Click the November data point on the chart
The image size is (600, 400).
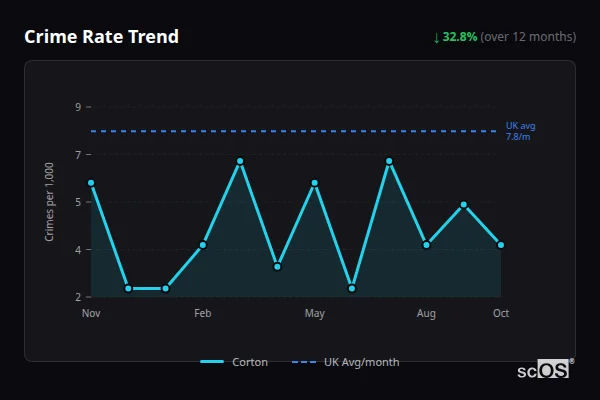coord(91,183)
